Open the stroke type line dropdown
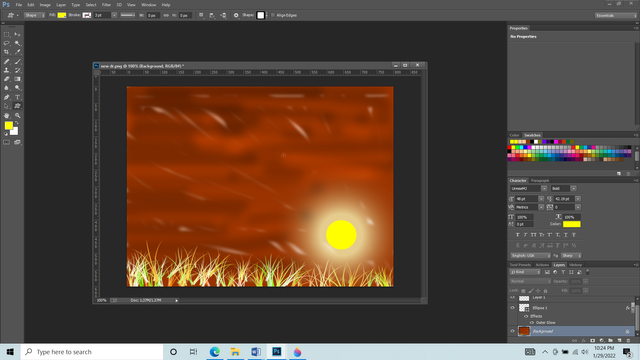The height and width of the screenshot is (360, 640). coord(128,15)
